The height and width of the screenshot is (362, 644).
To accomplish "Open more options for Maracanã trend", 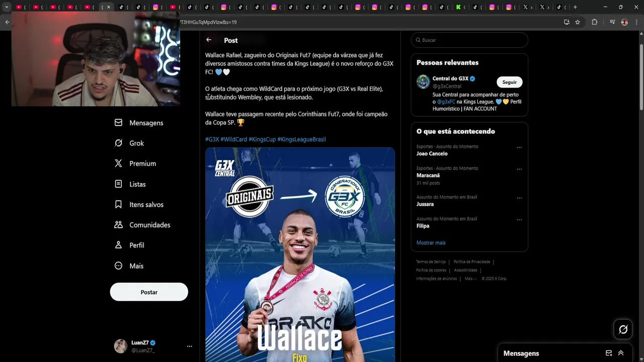I will pos(519,169).
